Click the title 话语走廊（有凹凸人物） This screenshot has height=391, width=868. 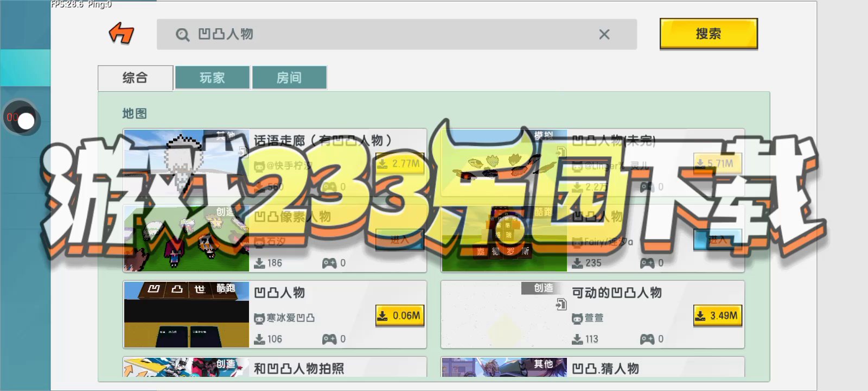tap(323, 141)
